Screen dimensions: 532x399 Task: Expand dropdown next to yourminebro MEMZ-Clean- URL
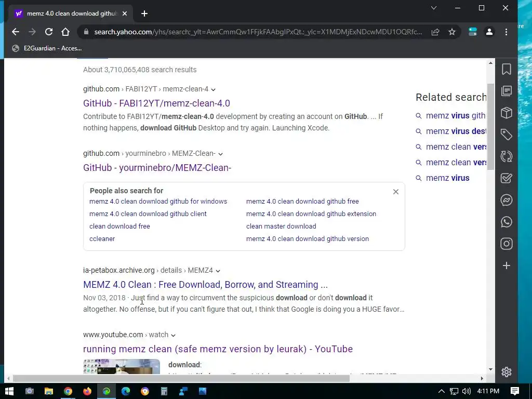click(x=220, y=154)
